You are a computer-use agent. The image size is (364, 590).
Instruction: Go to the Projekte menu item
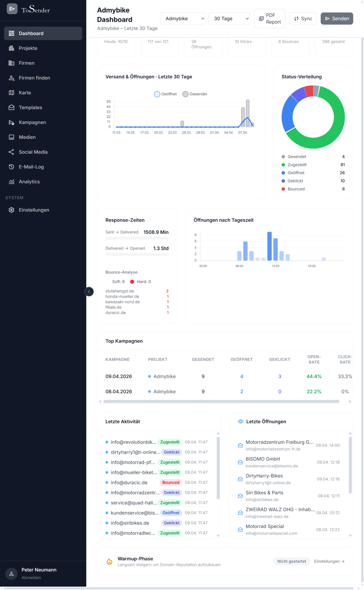[28, 48]
